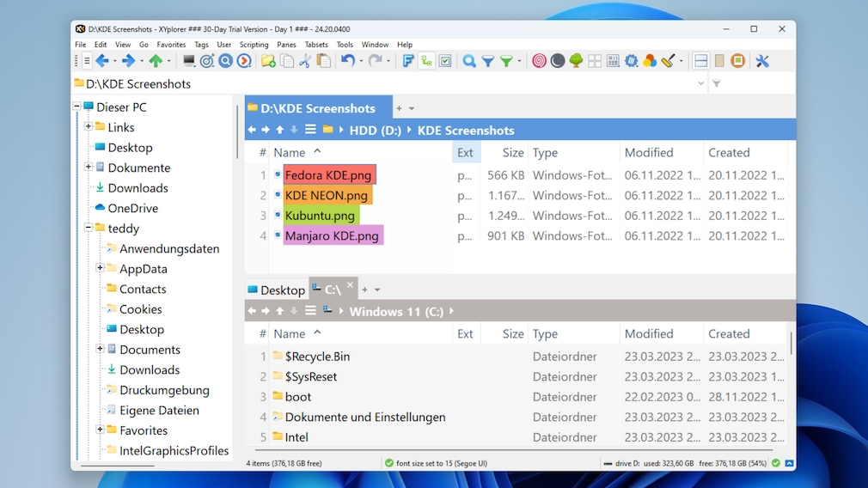This screenshot has height=488, width=868.
Task: Expand the Links tree node
Action: (x=88, y=126)
